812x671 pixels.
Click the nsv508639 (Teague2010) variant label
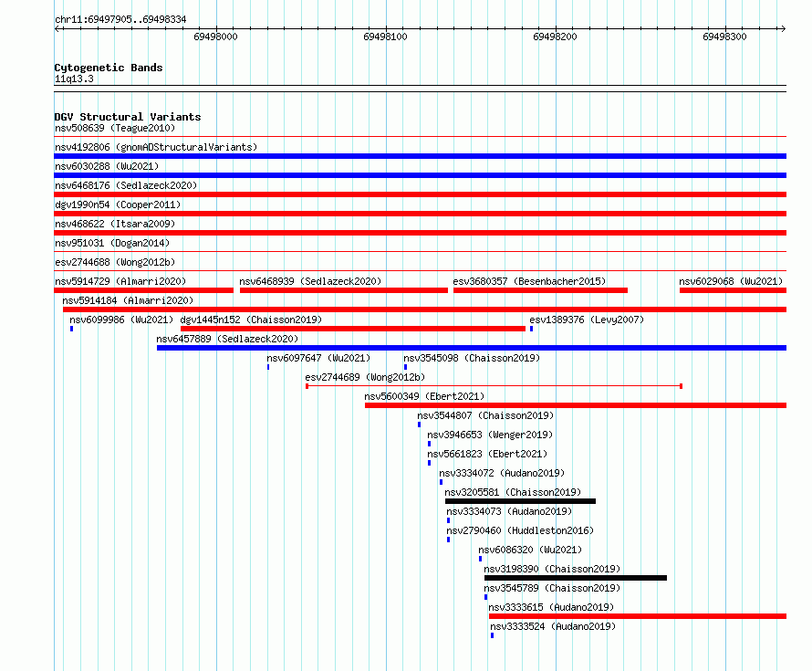pyautogui.click(x=115, y=128)
